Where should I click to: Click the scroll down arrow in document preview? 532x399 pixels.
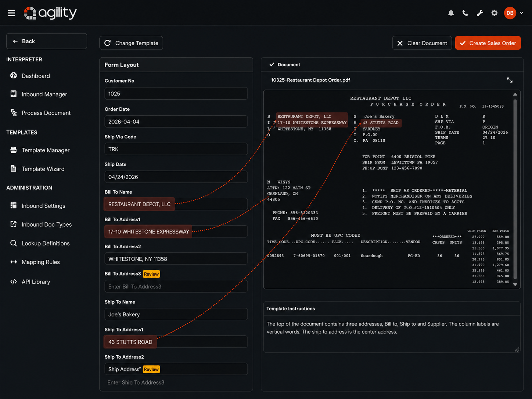515,284
